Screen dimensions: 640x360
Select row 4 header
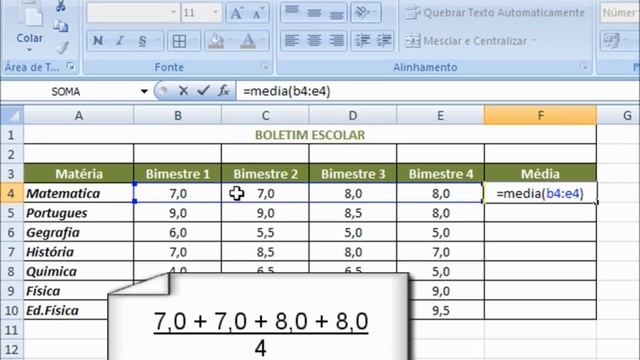click(x=11, y=193)
